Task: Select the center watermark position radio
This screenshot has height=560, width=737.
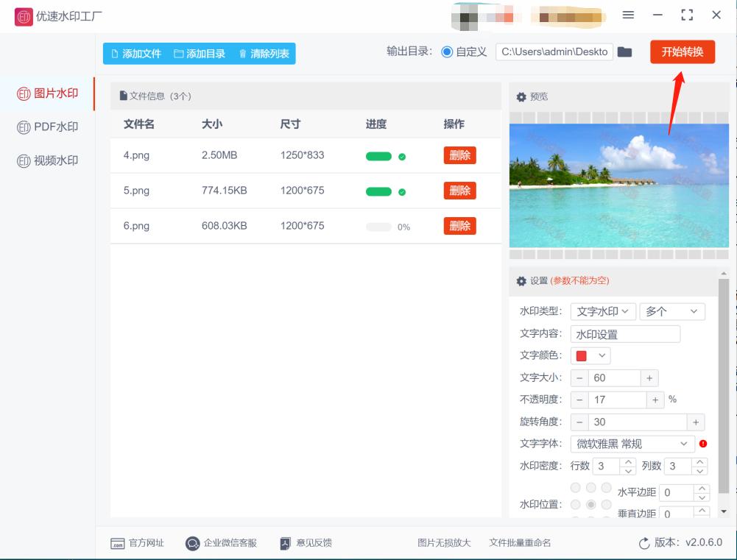Action: [x=590, y=505]
